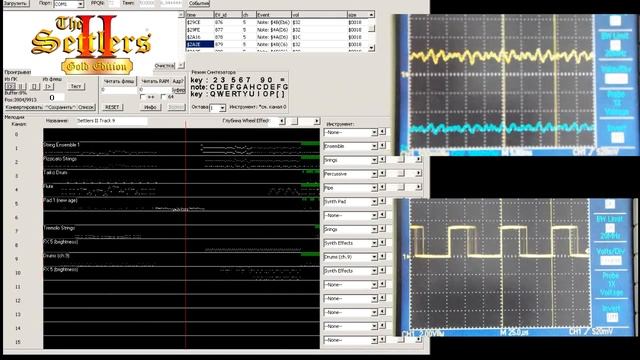
Task: Click the Wheel Effect depth slider thumb
Action: pyautogui.click(x=295, y=121)
